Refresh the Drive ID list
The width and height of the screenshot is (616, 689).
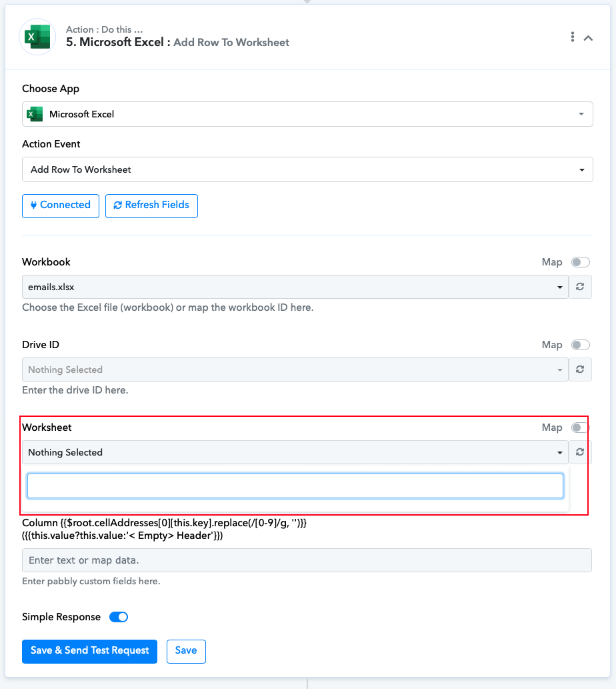coord(580,370)
